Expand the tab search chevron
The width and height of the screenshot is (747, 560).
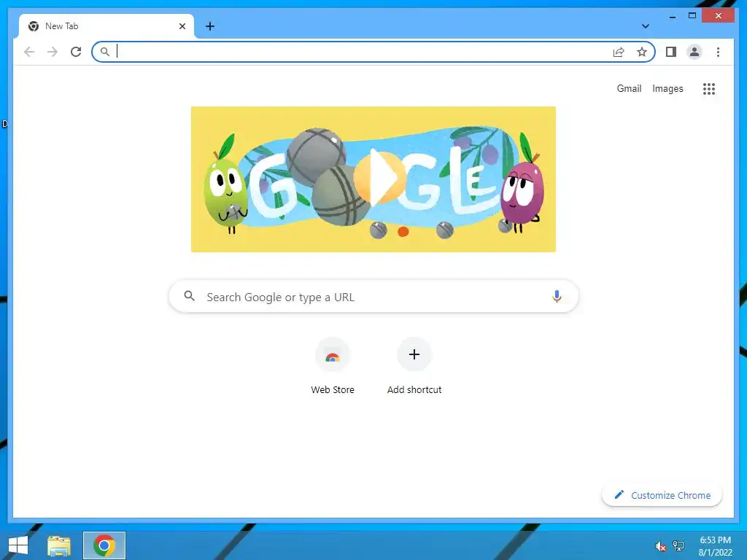(645, 26)
